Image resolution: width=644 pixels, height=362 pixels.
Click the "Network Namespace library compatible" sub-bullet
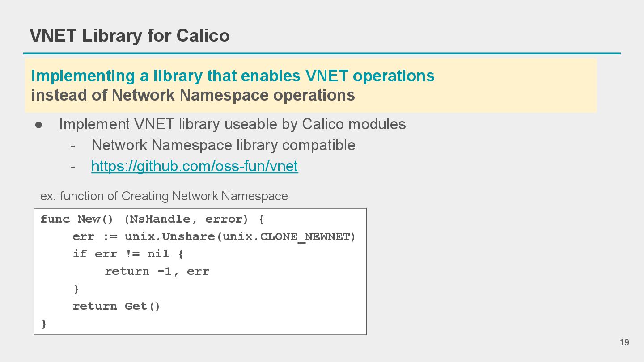223,145
